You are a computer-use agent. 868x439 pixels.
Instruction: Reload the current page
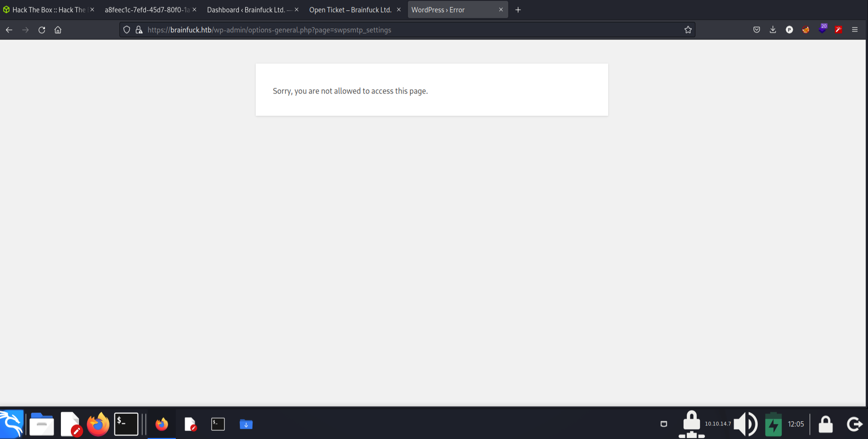pos(42,30)
